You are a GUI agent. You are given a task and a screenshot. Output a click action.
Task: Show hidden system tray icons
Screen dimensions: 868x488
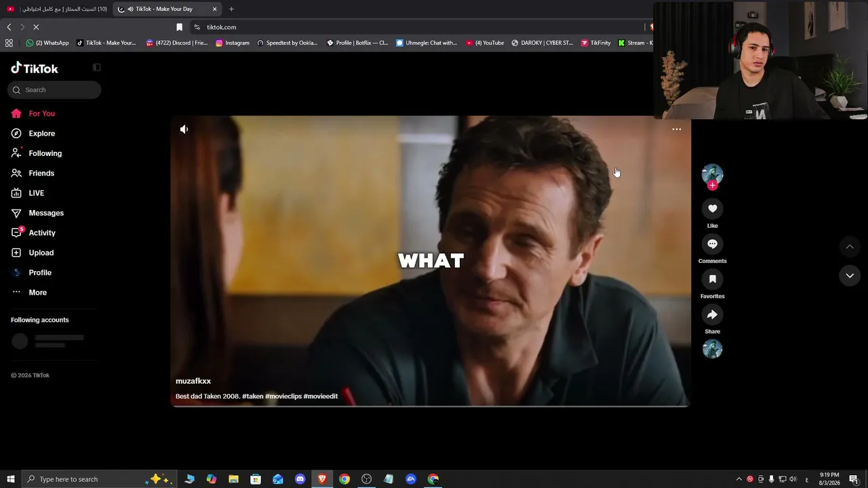(x=739, y=479)
